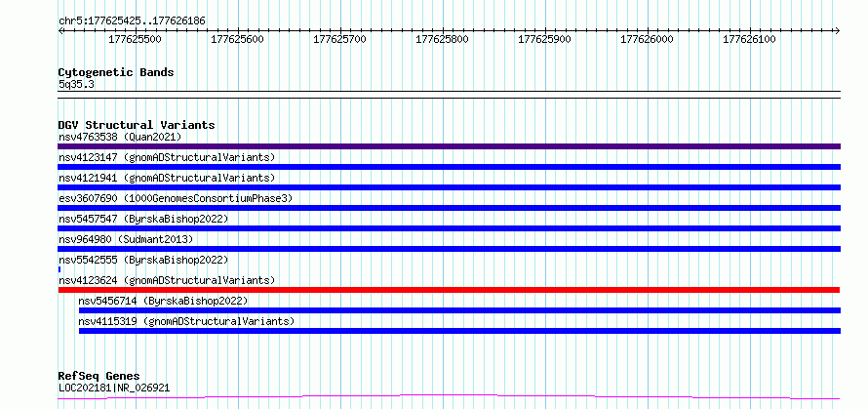Click the magenta LOC202181 gene line
Image resolution: width=868 pixels, height=409 pixels.
[x=449, y=396]
